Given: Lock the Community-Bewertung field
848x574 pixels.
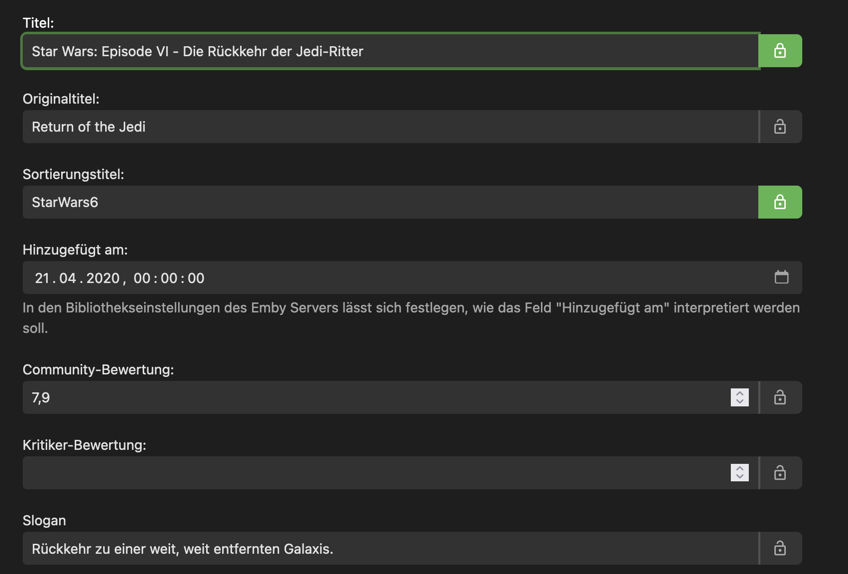Looking at the screenshot, I should pos(780,398).
